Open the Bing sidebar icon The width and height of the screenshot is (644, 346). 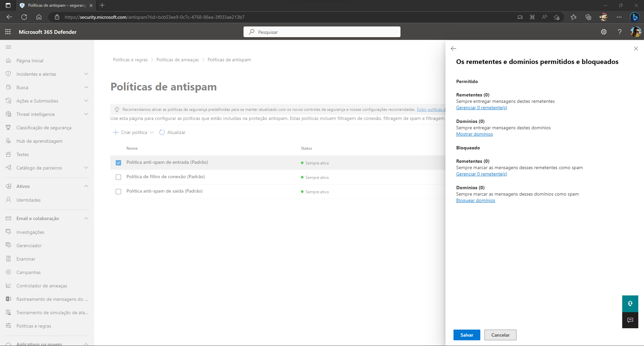[635, 17]
